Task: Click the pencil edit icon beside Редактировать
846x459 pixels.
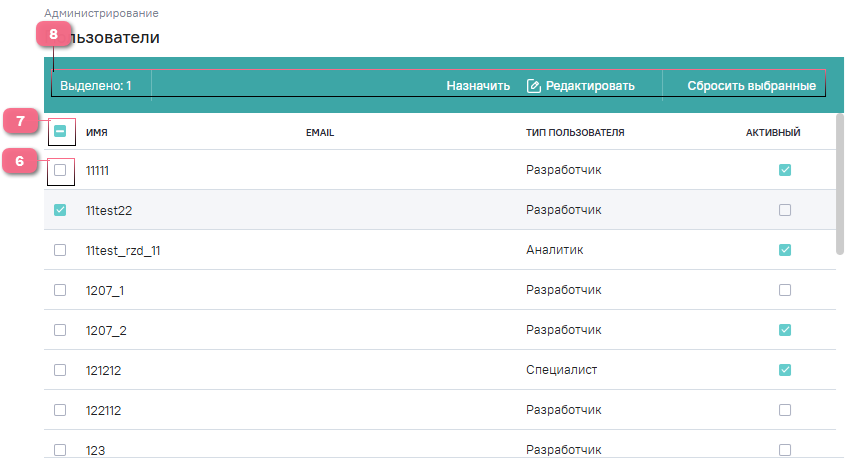Action: [x=534, y=86]
